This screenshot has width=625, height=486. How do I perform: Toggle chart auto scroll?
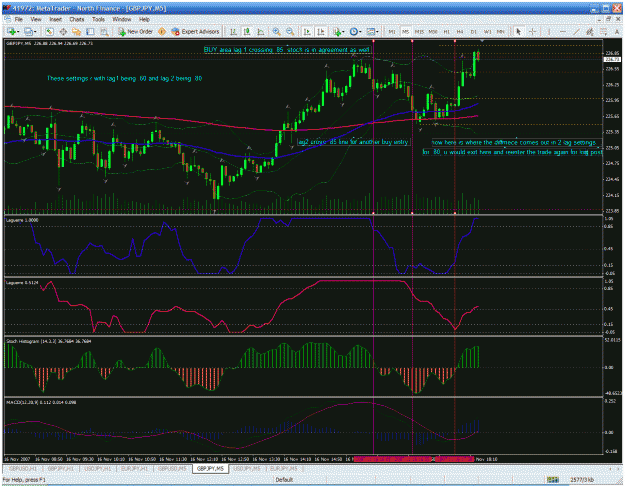pos(307,31)
